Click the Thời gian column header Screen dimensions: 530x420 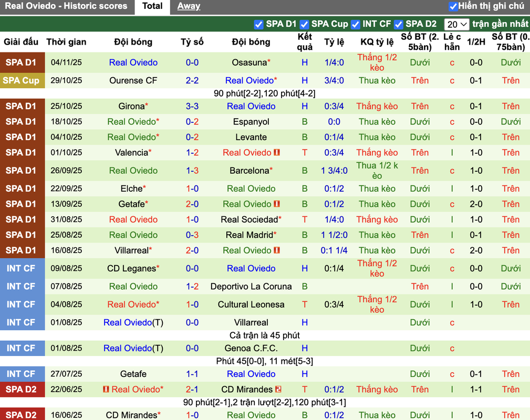click(66, 42)
